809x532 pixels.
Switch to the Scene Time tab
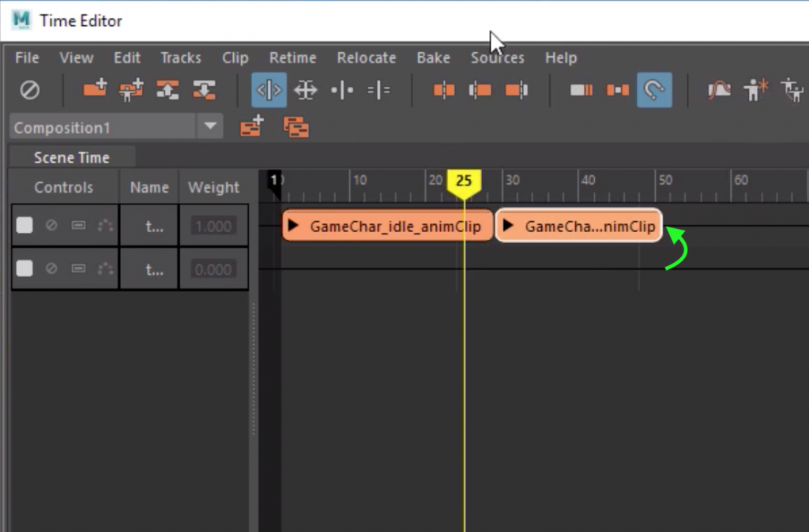pos(71,157)
